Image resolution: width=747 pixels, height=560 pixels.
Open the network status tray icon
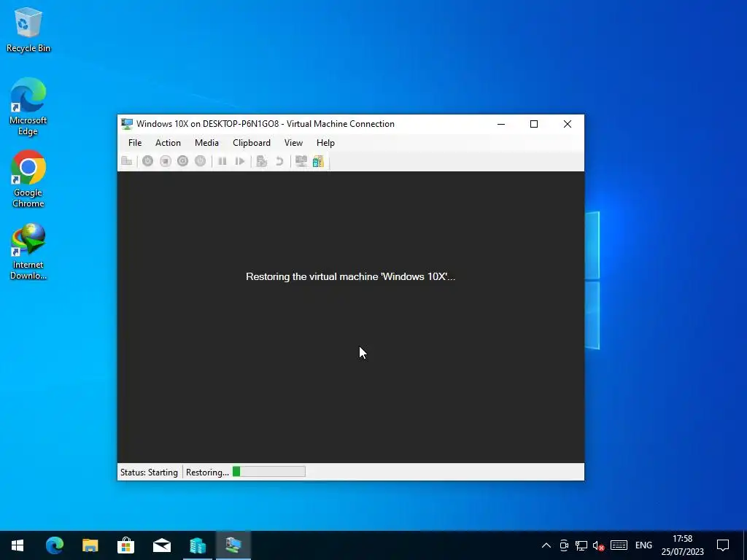(581, 545)
